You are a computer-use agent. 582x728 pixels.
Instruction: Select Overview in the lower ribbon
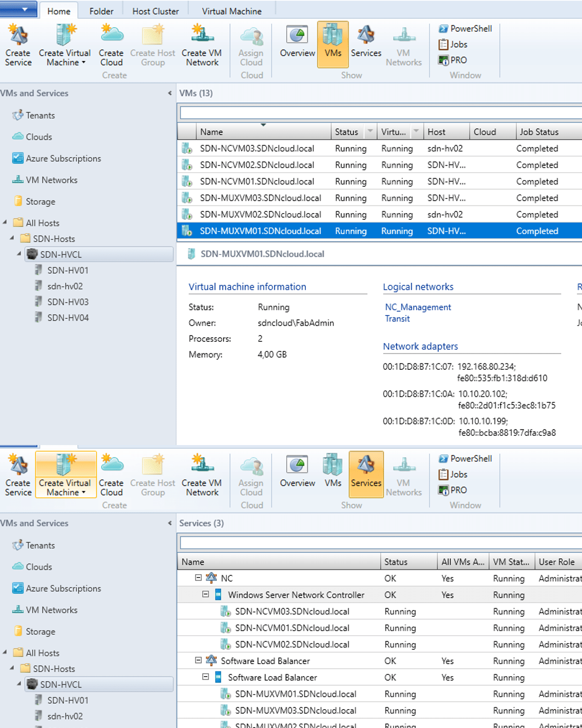click(297, 472)
